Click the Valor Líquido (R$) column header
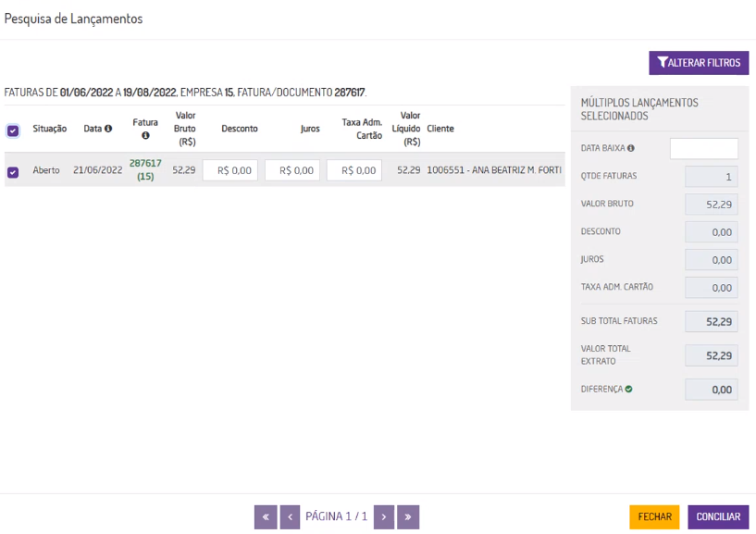The height and width of the screenshot is (534, 756). pyautogui.click(x=406, y=129)
